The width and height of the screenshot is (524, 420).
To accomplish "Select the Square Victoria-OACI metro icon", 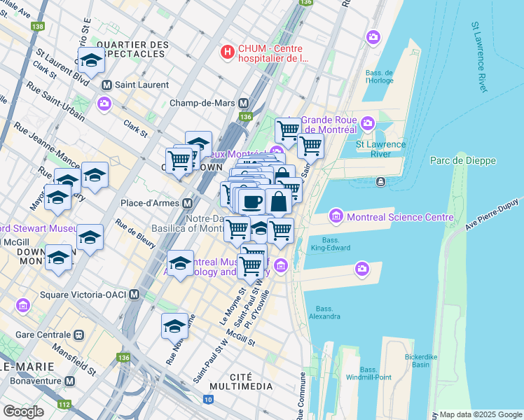I will [135, 295].
